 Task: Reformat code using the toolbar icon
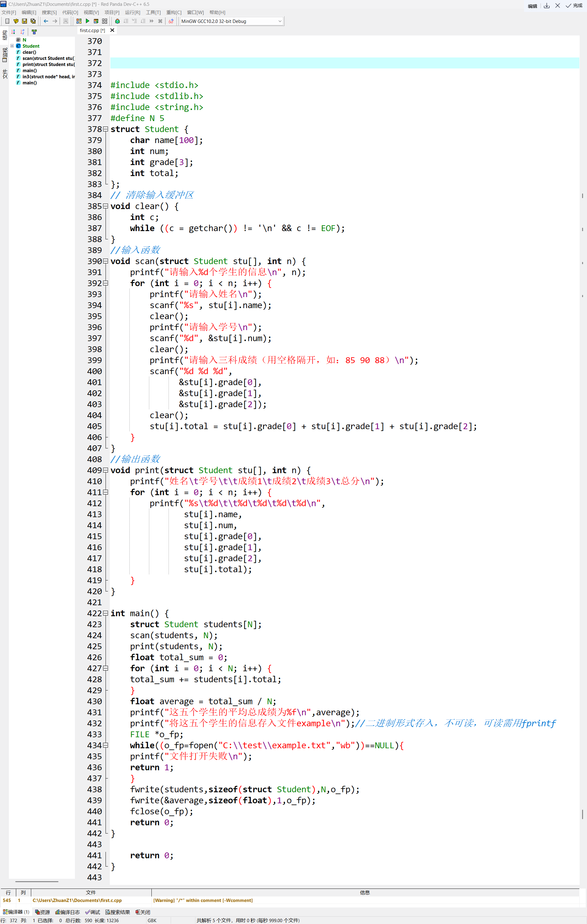click(x=66, y=21)
